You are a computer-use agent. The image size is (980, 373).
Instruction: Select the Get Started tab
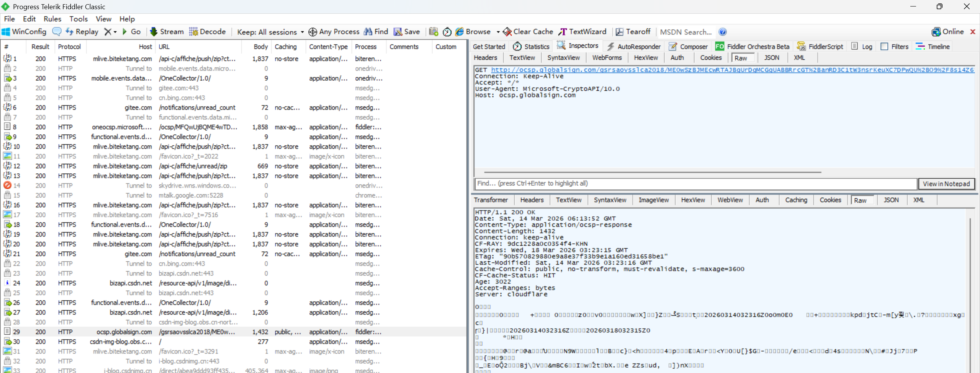pyautogui.click(x=489, y=47)
